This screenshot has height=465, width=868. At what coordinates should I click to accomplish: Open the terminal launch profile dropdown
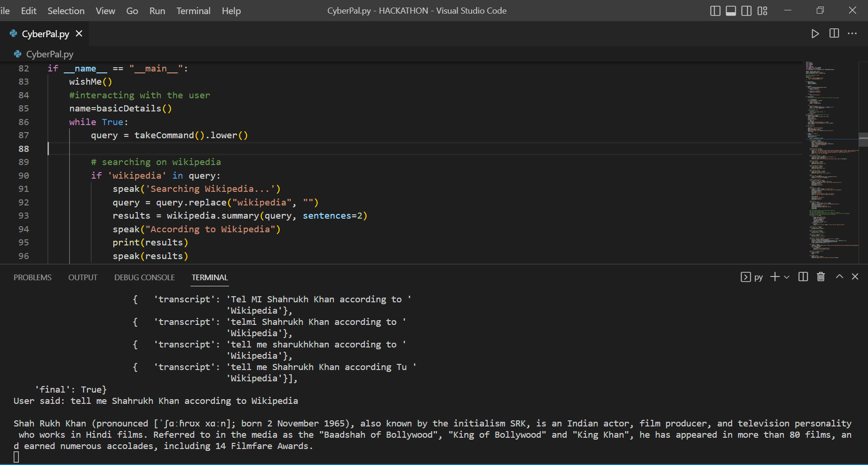pyautogui.click(x=787, y=277)
